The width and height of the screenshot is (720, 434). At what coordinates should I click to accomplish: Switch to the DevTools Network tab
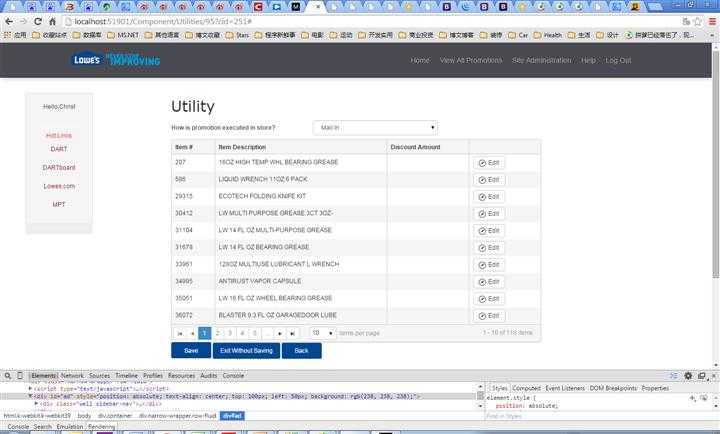pos(73,376)
